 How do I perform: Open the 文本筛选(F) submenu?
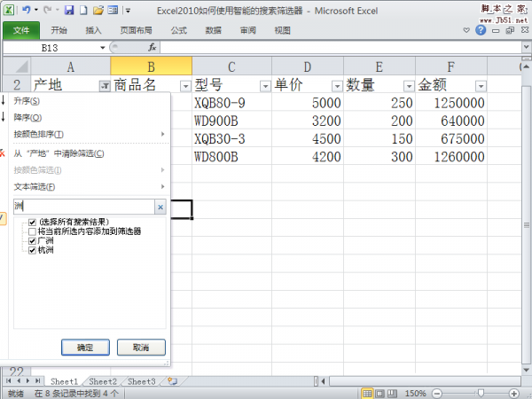click(88, 186)
